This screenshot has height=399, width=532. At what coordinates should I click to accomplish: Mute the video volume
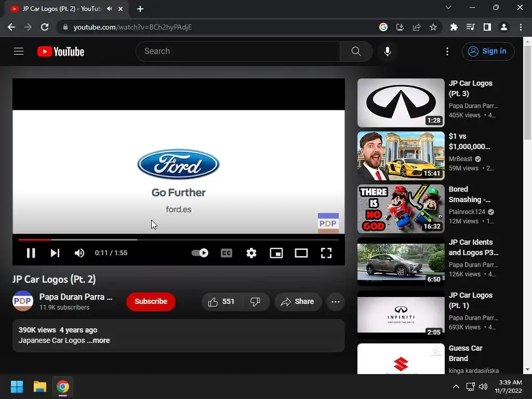pos(79,253)
